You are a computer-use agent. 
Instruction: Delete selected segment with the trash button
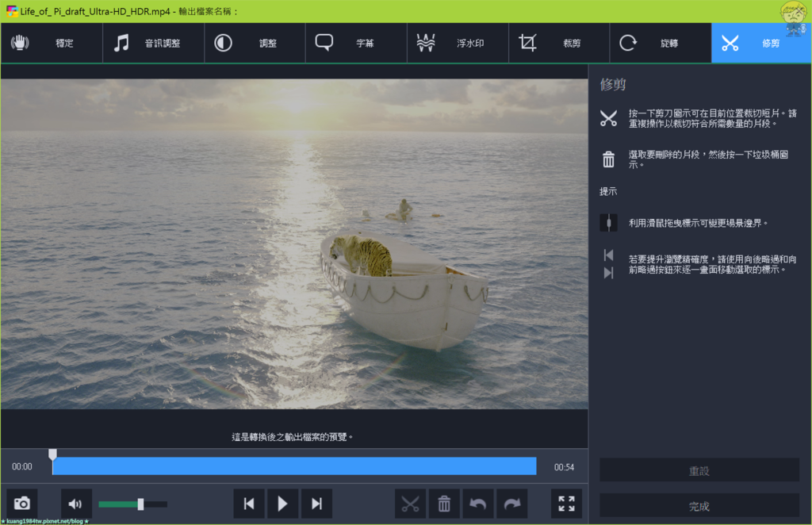pos(444,504)
